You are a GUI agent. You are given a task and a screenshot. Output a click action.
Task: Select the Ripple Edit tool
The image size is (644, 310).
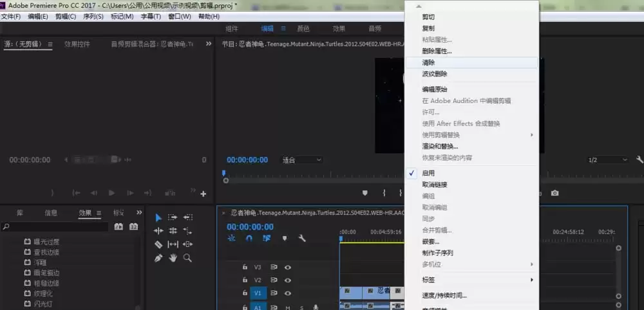tap(158, 231)
